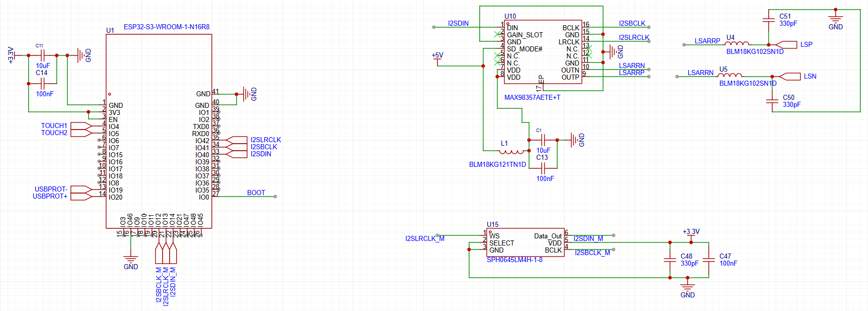Select the C14 100nF capacitor symbol
This screenshot has height=311, width=868.
click(43, 84)
